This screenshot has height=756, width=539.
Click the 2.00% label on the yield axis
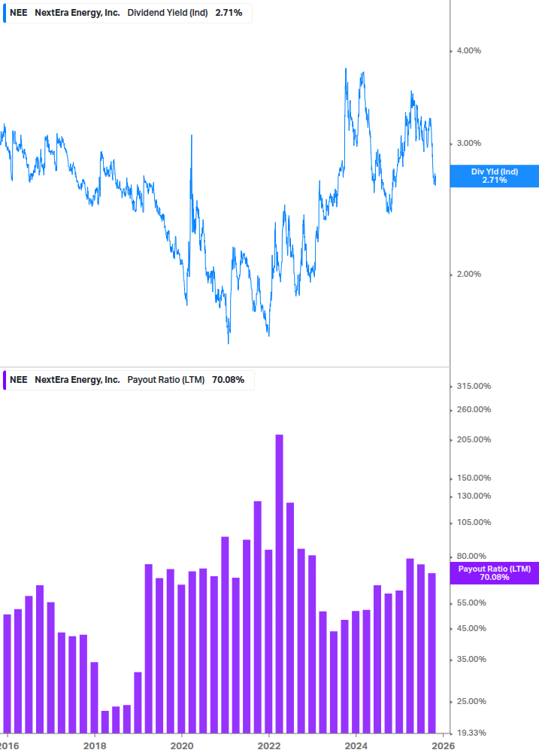(x=468, y=274)
